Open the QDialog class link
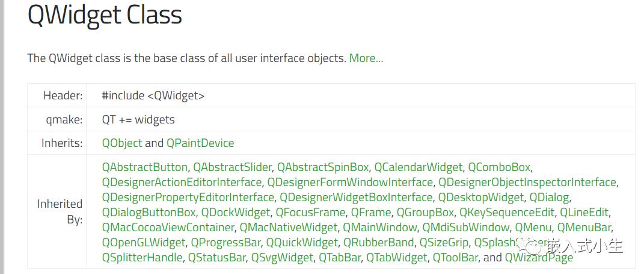This screenshot has width=644, height=274. click(549, 197)
